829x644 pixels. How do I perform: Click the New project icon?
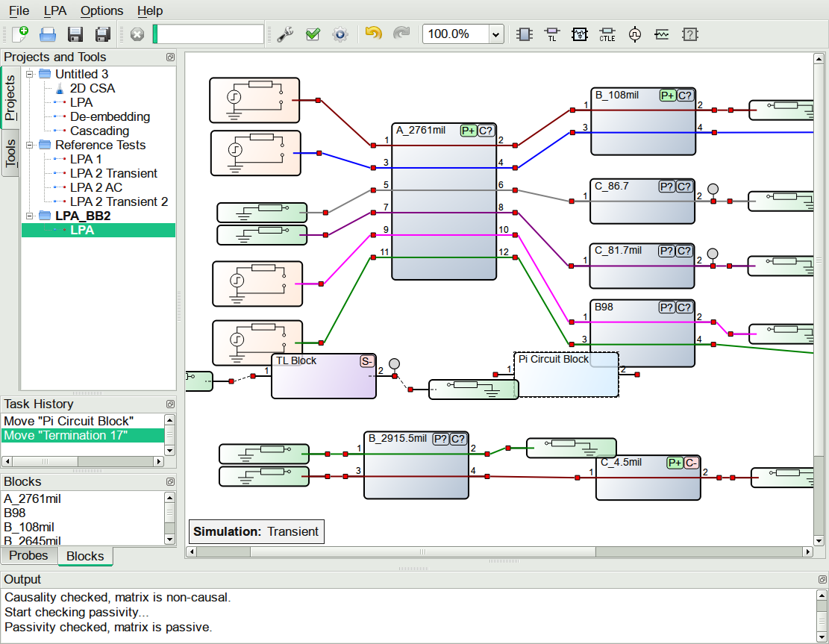tap(20, 34)
